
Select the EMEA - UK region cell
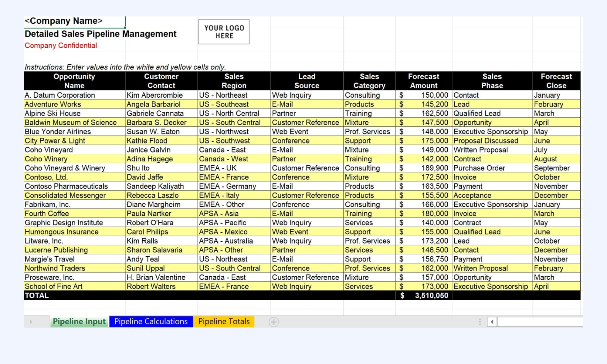pyautogui.click(x=234, y=168)
